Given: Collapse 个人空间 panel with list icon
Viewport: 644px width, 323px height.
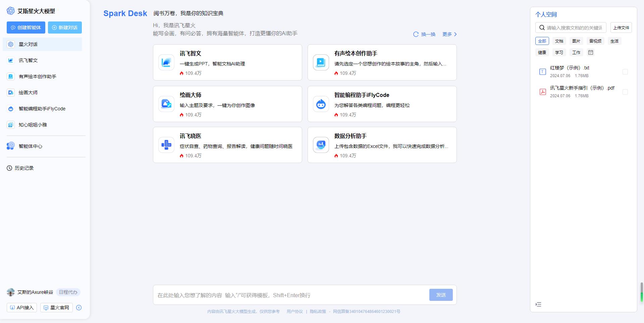Looking at the screenshot, I should point(538,305).
